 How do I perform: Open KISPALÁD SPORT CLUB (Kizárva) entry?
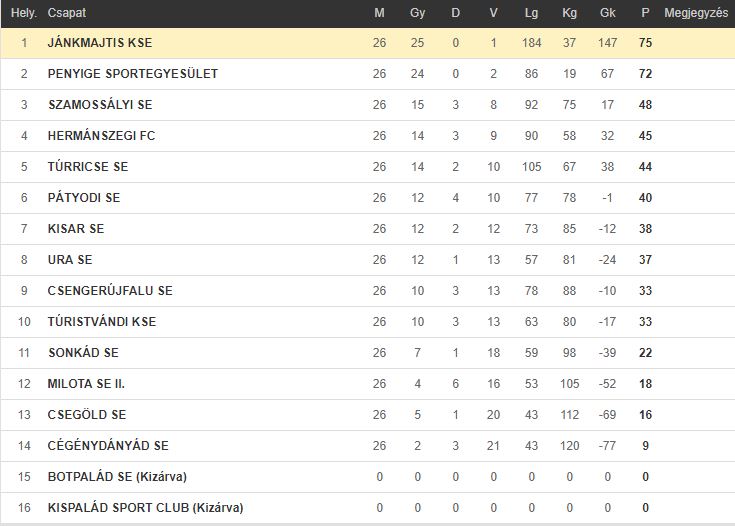coord(145,507)
